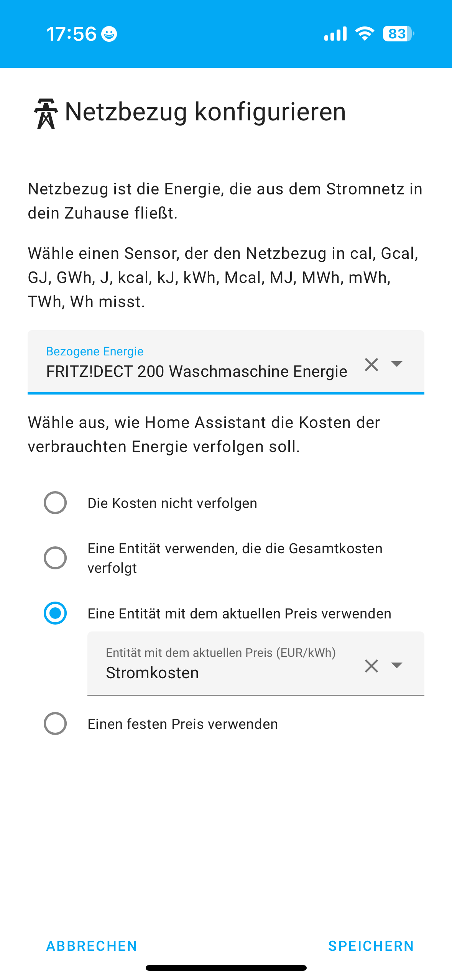Save the configuration with Speichern
452x980 pixels.
371,946
